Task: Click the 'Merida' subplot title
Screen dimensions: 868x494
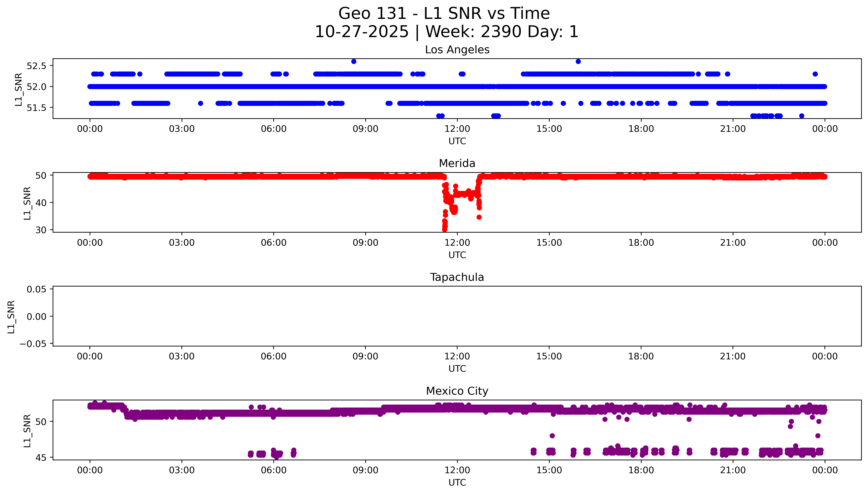Action: coord(457,164)
